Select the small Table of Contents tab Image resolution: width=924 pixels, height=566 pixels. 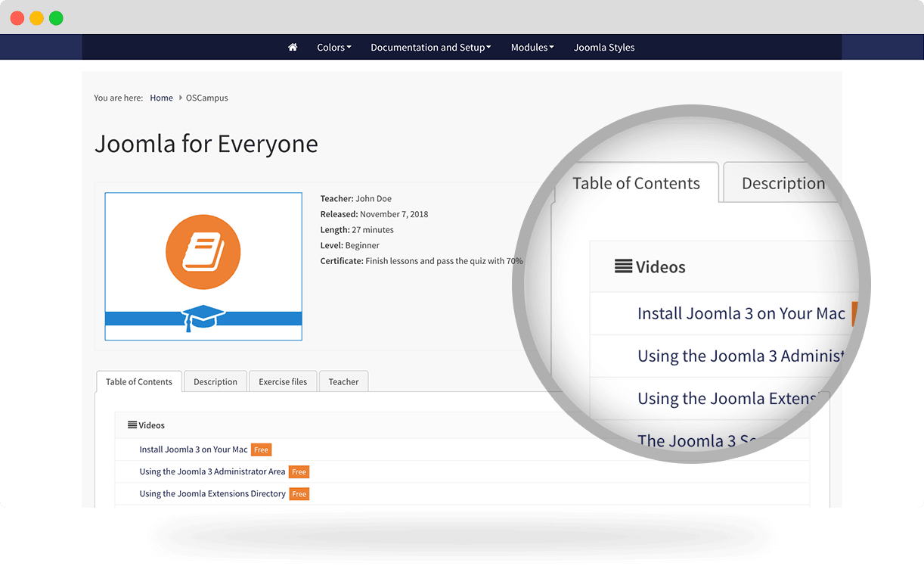[x=139, y=381]
